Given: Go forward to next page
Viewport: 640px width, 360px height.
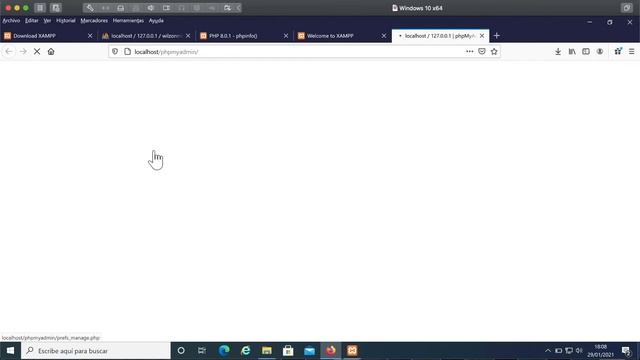Looking at the screenshot, I should click(23, 51).
